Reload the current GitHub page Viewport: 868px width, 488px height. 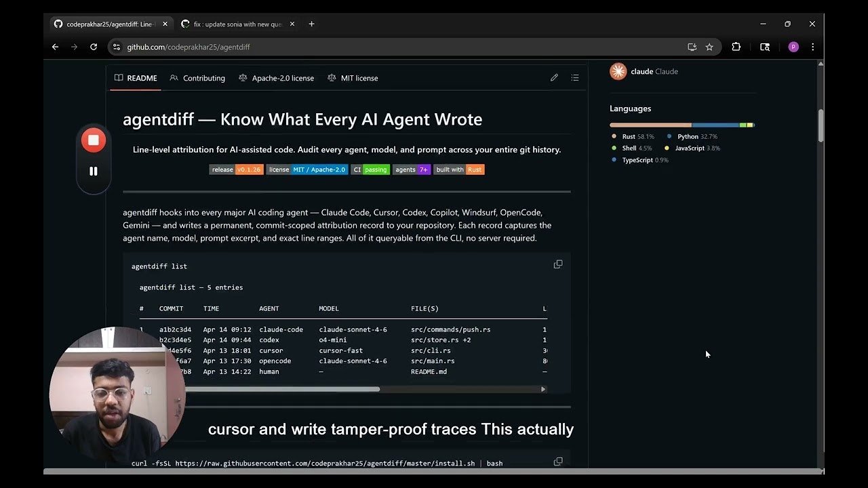(94, 47)
